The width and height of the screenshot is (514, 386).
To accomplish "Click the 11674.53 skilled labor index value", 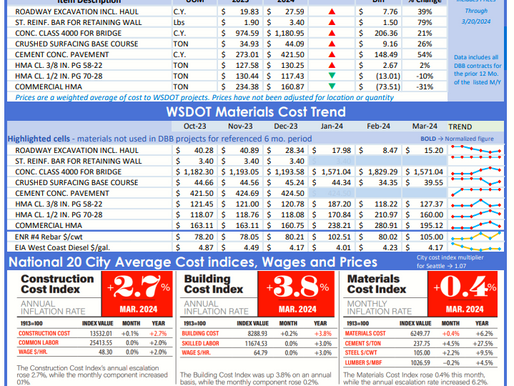I will tap(256, 343).
